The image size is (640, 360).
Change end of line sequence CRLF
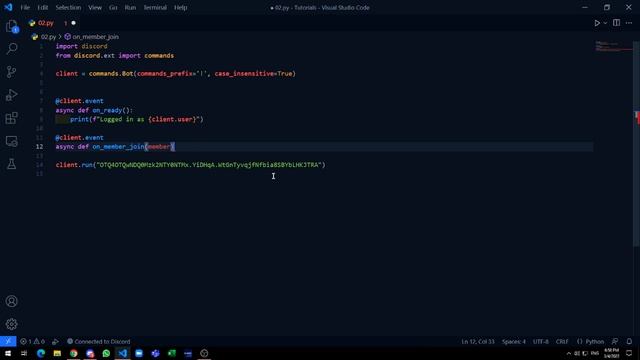tap(562, 341)
